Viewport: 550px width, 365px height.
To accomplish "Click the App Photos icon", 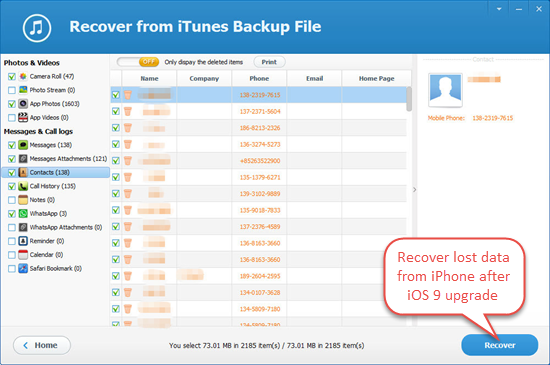I will click(x=23, y=103).
